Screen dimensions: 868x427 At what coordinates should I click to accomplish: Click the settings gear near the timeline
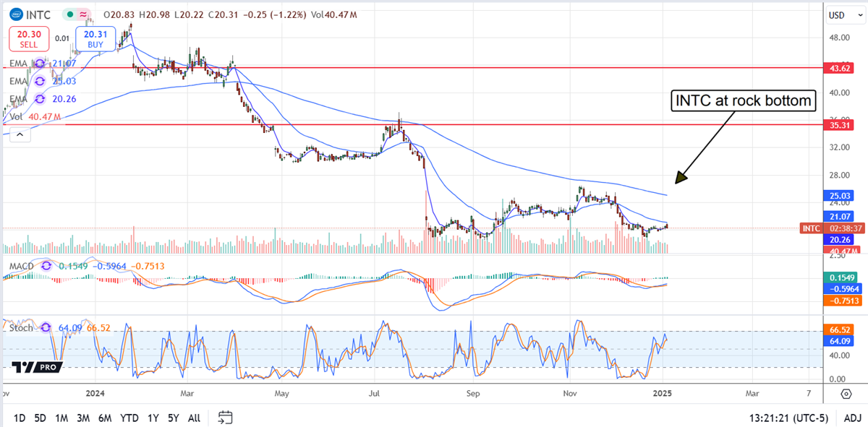(x=845, y=394)
